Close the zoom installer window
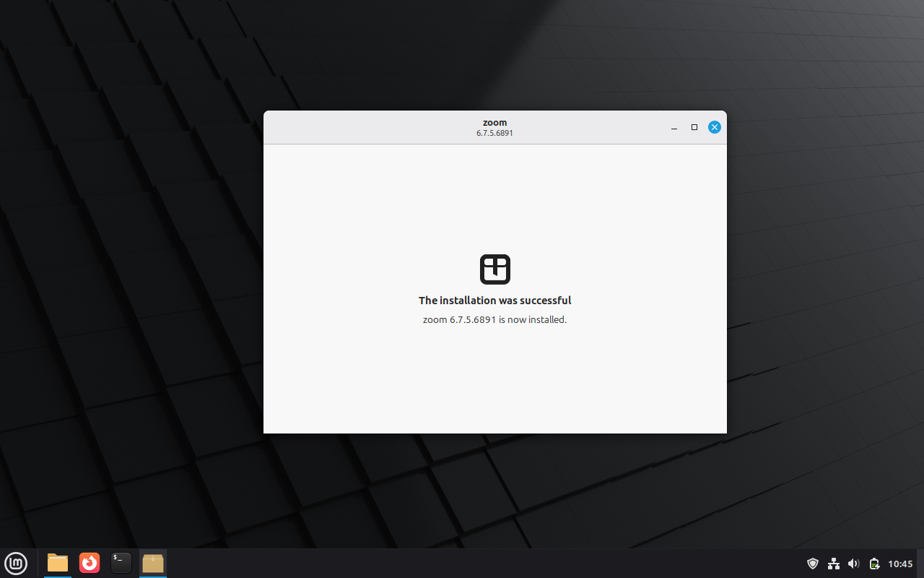This screenshot has height=578, width=924. click(x=714, y=127)
